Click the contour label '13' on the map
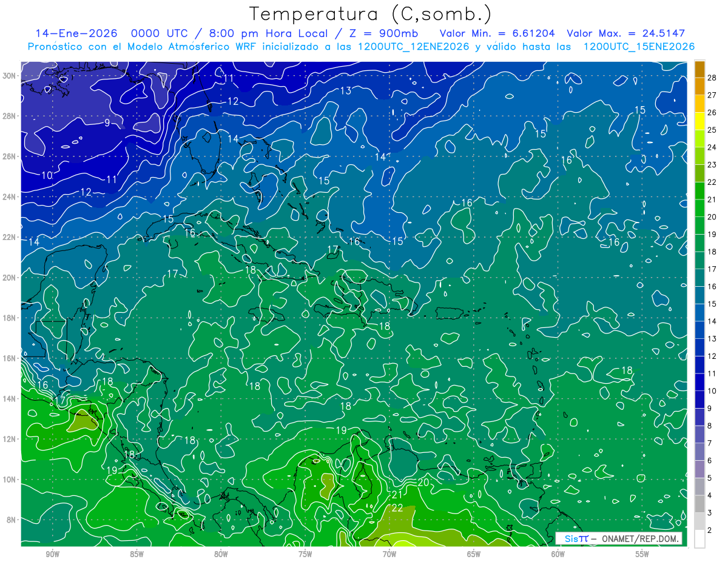Screen dimensions: 728x562 (346, 91)
